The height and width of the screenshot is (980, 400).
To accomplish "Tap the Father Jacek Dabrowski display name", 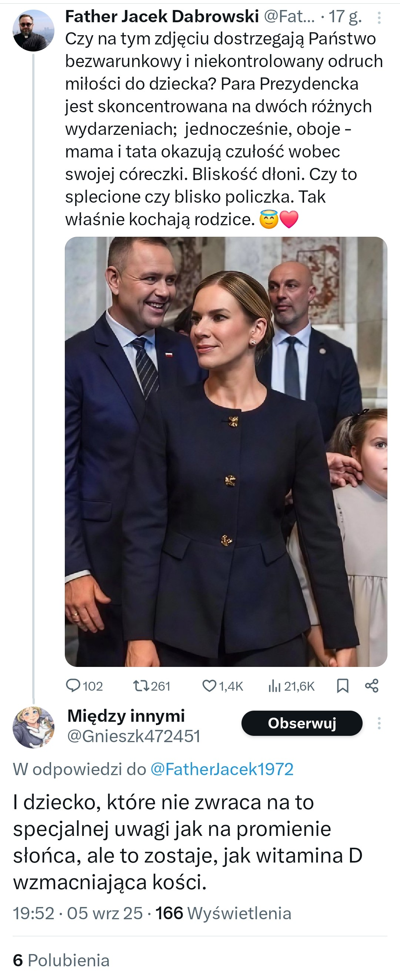I will pyautogui.click(x=162, y=17).
